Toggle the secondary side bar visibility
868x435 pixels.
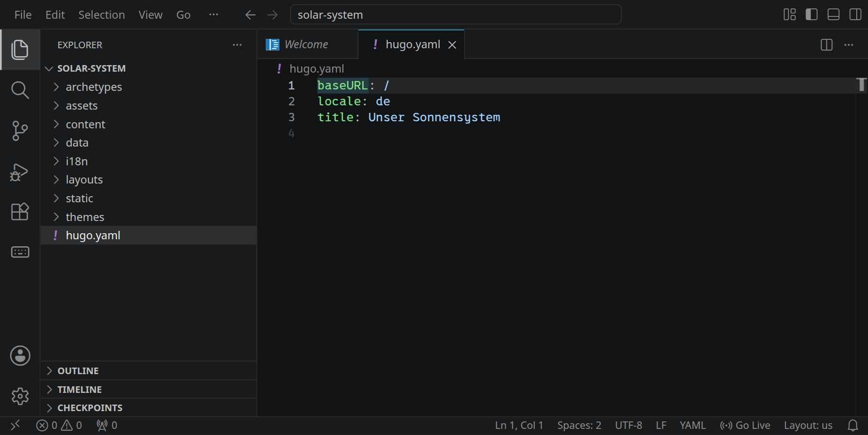(x=855, y=15)
